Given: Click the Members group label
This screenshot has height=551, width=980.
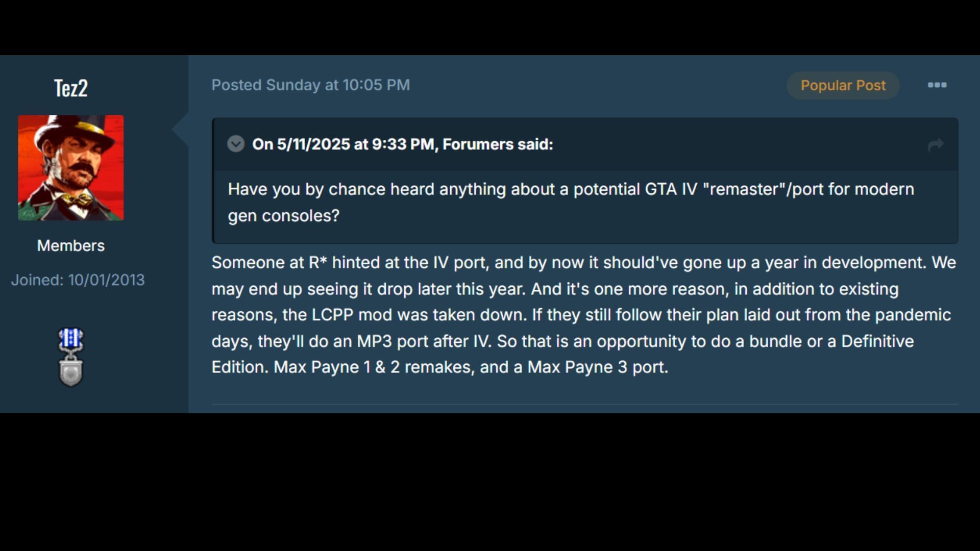Looking at the screenshot, I should point(71,246).
